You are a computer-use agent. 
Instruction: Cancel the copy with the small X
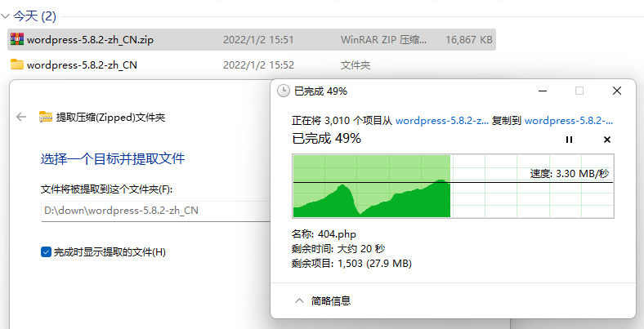607,140
